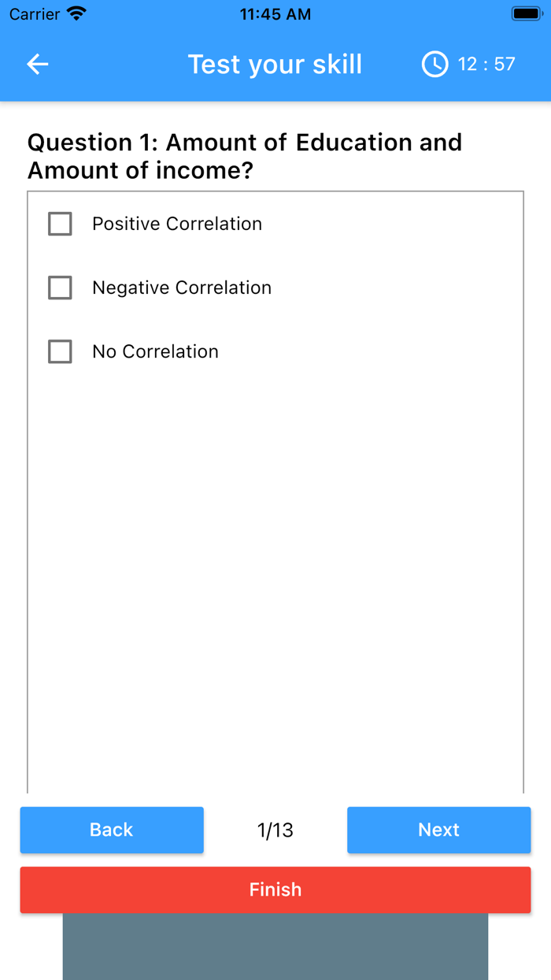Tap the Carrier label in status bar
Screen dimensions: 551x980
(34, 13)
